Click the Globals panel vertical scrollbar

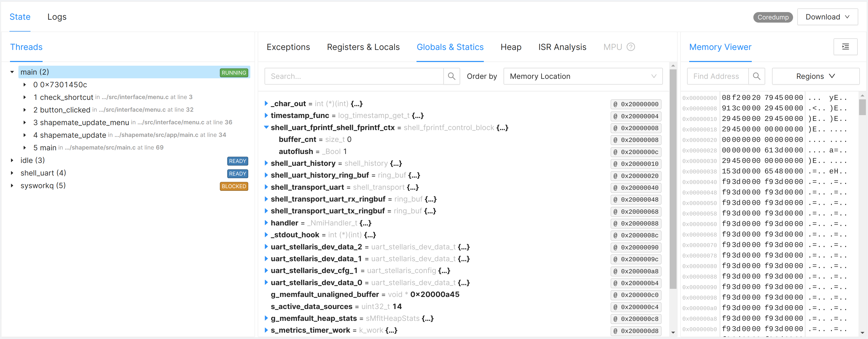coord(673,178)
